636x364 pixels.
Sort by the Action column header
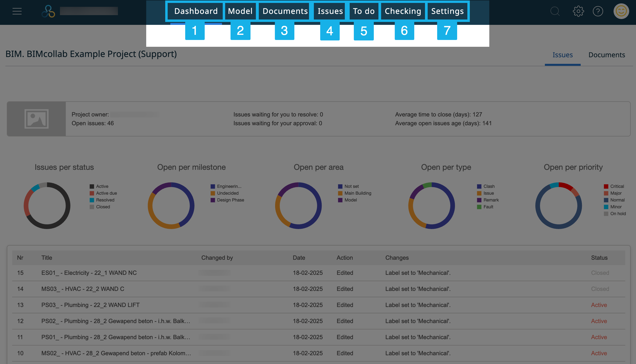[345, 258]
